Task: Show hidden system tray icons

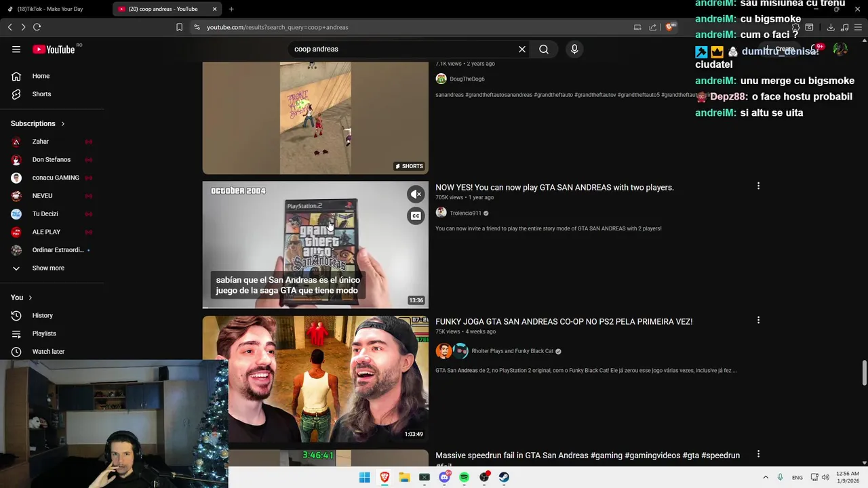Action: [766, 477]
